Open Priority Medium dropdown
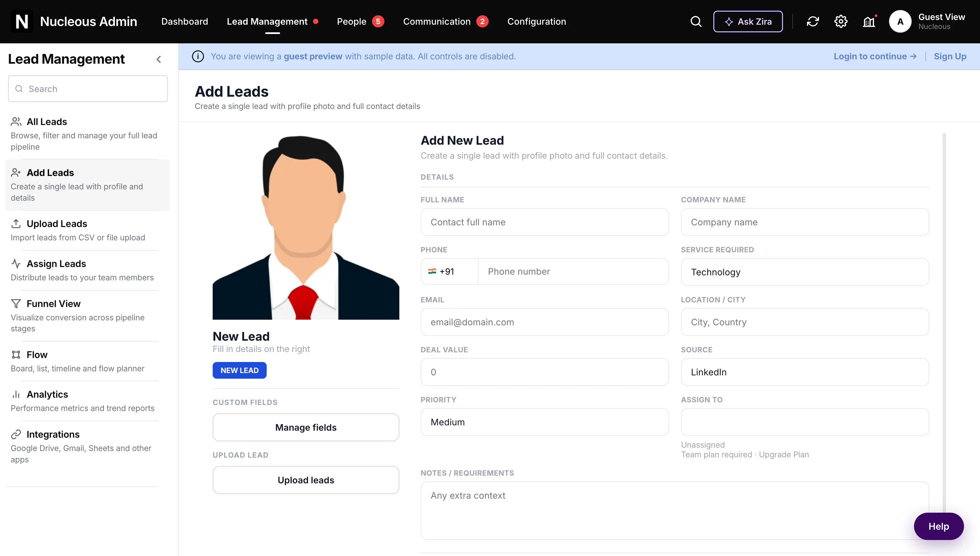Image resolution: width=980 pixels, height=556 pixels. [x=544, y=422]
